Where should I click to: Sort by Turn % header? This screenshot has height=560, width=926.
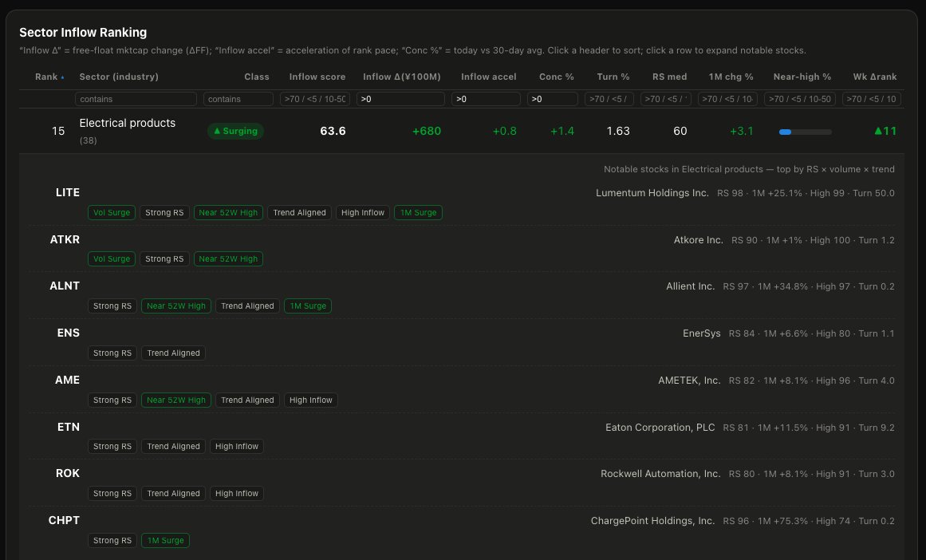point(613,77)
